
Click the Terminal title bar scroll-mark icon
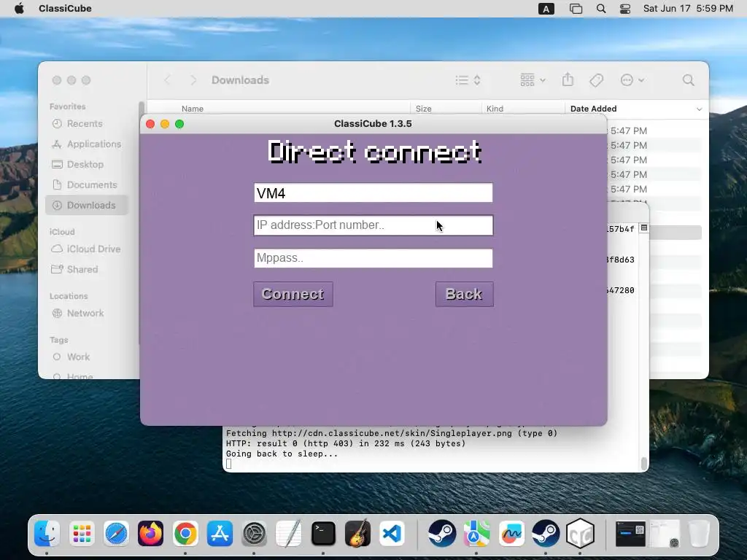click(643, 228)
